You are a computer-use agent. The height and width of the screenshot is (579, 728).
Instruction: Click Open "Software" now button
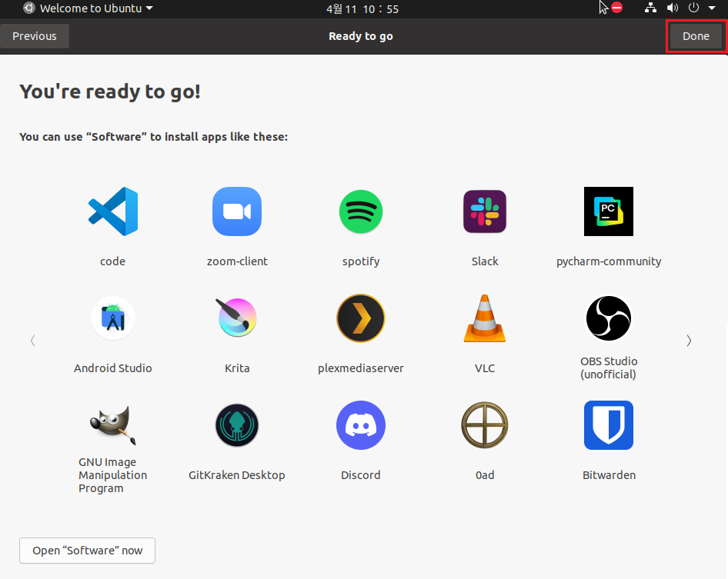point(87,551)
